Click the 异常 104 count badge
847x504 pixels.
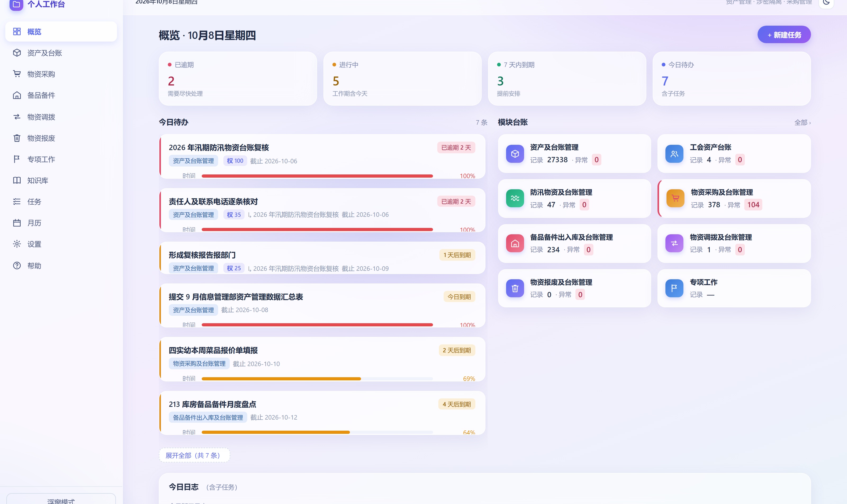[753, 204]
